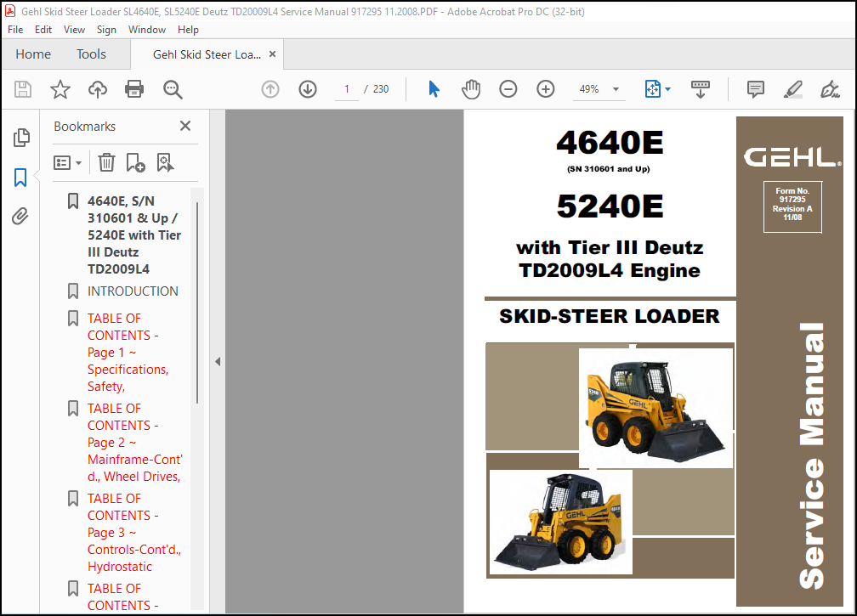This screenshot has width=857, height=616.
Task: Click the total page count 230
Action: (381, 89)
